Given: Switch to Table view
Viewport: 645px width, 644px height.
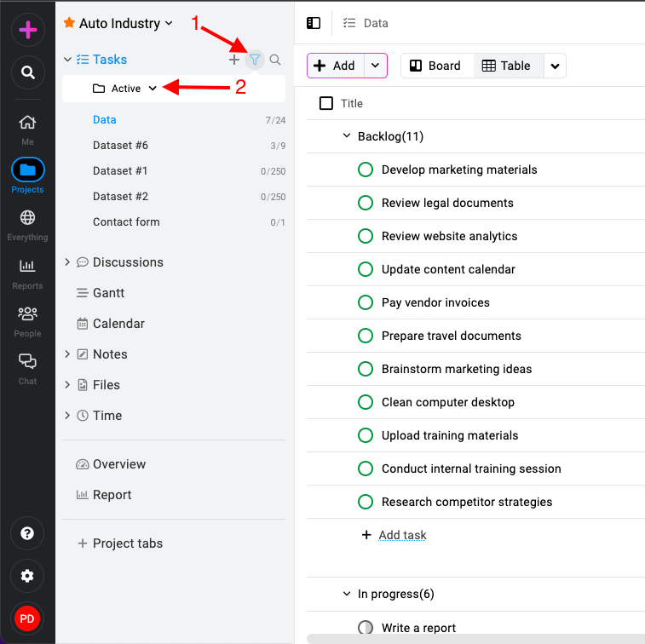Looking at the screenshot, I should coord(509,66).
